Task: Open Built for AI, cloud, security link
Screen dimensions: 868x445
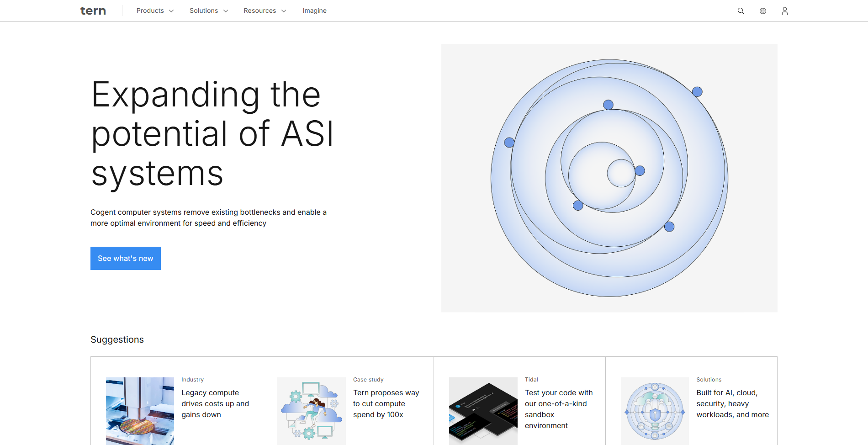Action: click(732, 404)
